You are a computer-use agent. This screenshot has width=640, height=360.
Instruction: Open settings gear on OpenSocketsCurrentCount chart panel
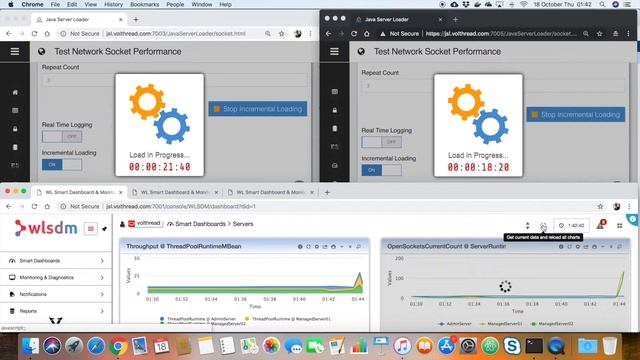point(578,247)
